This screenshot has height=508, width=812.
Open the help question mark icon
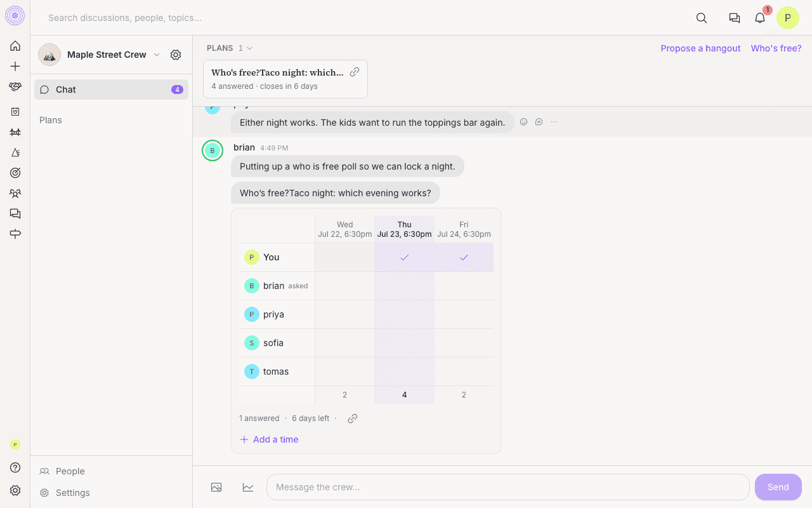pyautogui.click(x=15, y=467)
